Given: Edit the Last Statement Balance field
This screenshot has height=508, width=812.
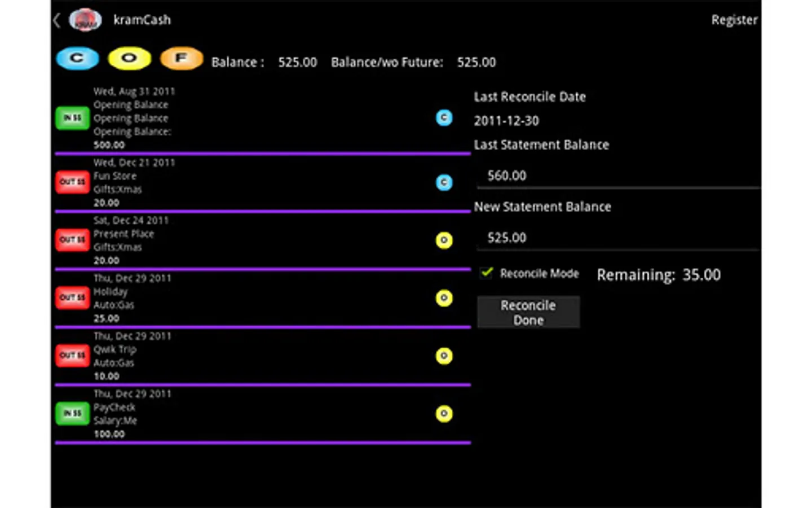Looking at the screenshot, I should (617, 176).
